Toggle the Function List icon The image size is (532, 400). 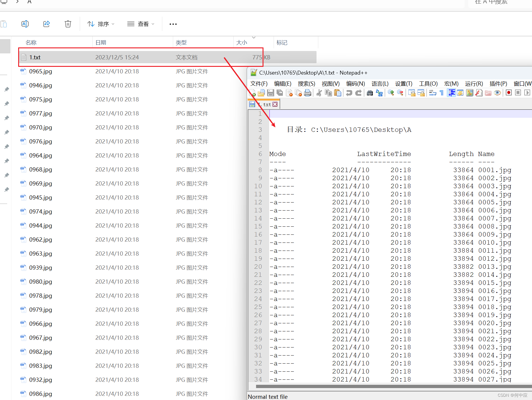pos(479,93)
